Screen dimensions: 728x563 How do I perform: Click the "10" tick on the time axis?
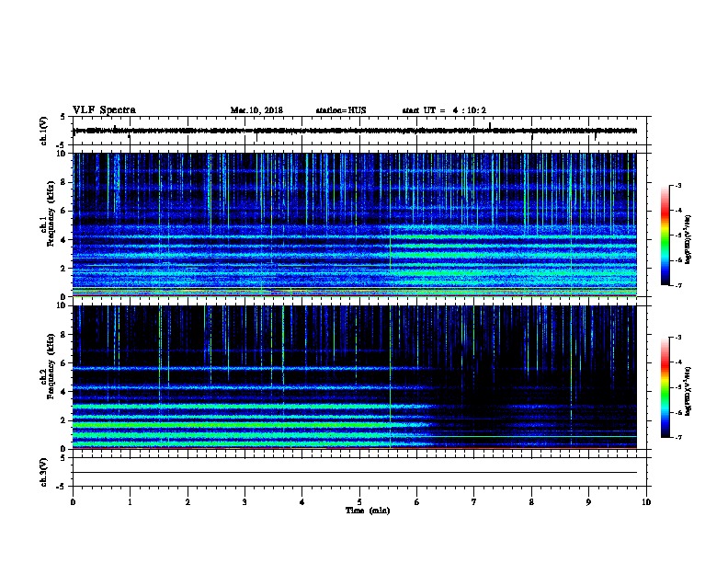click(x=646, y=502)
